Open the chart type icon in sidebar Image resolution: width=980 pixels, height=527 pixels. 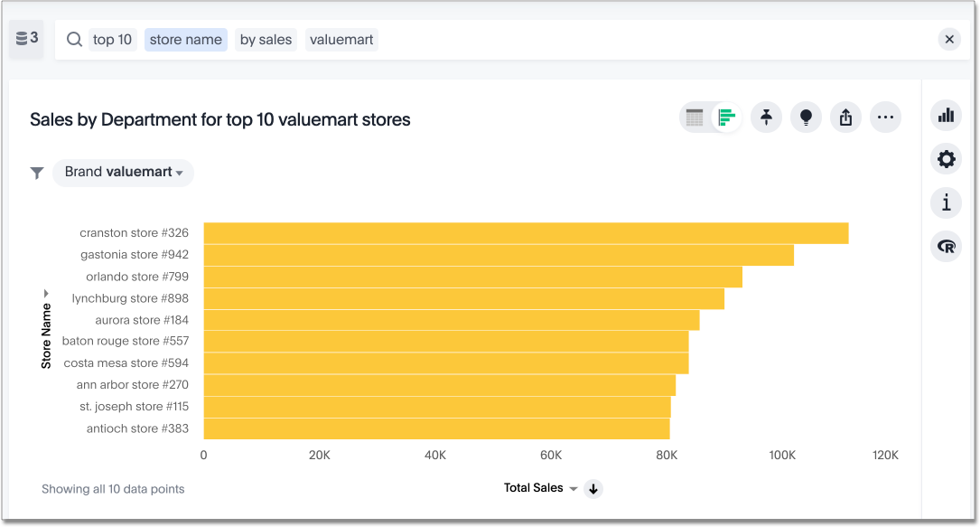pyautogui.click(x=946, y=115)
